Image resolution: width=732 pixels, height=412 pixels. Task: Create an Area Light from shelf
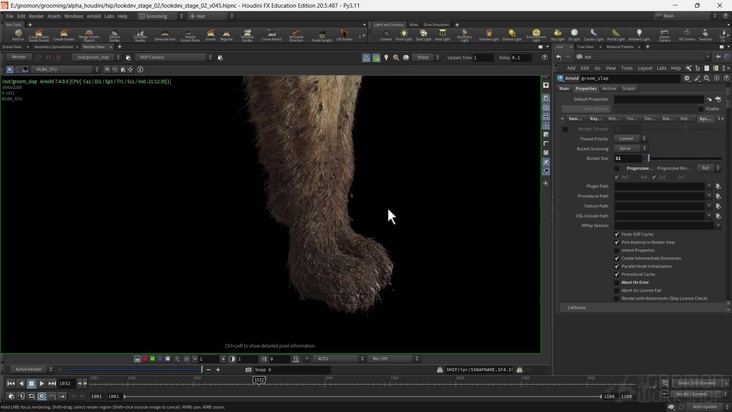coord(442,35)
